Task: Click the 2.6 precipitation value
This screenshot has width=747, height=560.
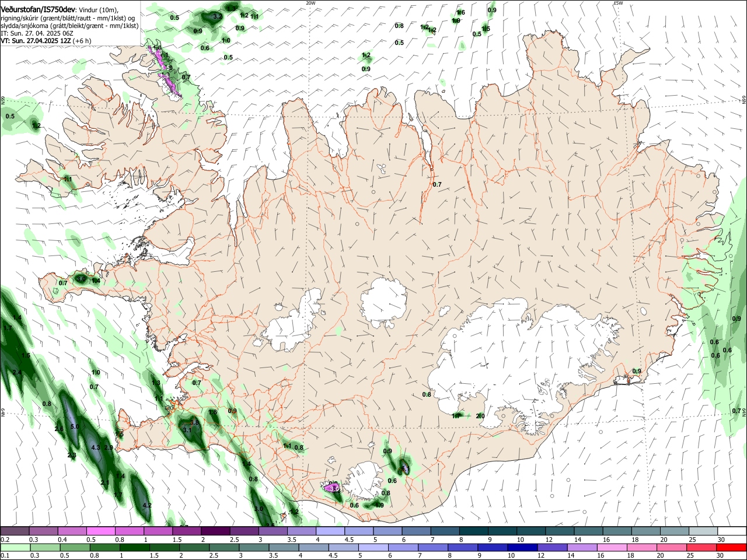Action: [59, 429]
